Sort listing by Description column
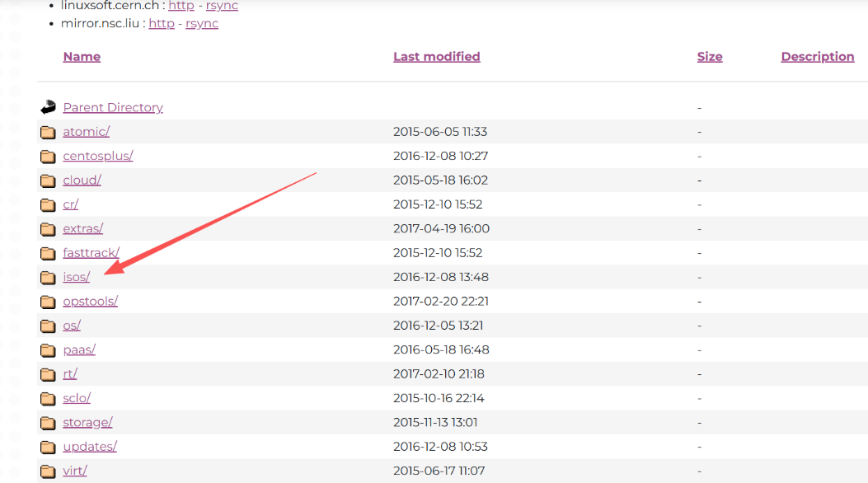Image resolution: width=868 pixels, height=483 pixels. [x=818, y=56]
